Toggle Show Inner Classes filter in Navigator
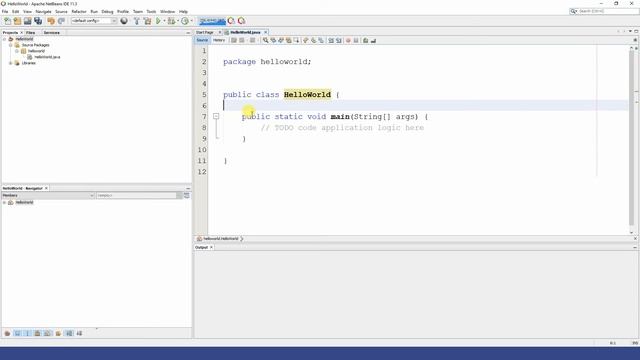 pos(47,333)
